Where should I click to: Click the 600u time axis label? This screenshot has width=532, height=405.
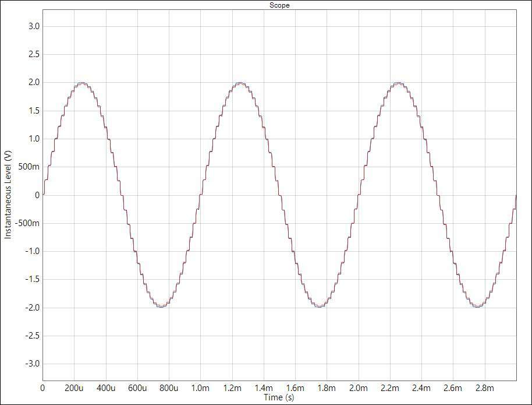137,388
